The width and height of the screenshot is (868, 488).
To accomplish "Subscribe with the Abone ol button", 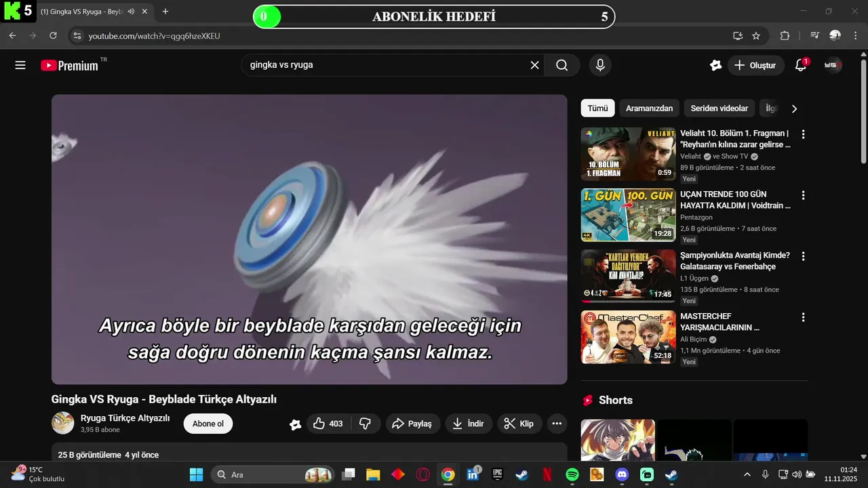I will (x=208, y=424).
